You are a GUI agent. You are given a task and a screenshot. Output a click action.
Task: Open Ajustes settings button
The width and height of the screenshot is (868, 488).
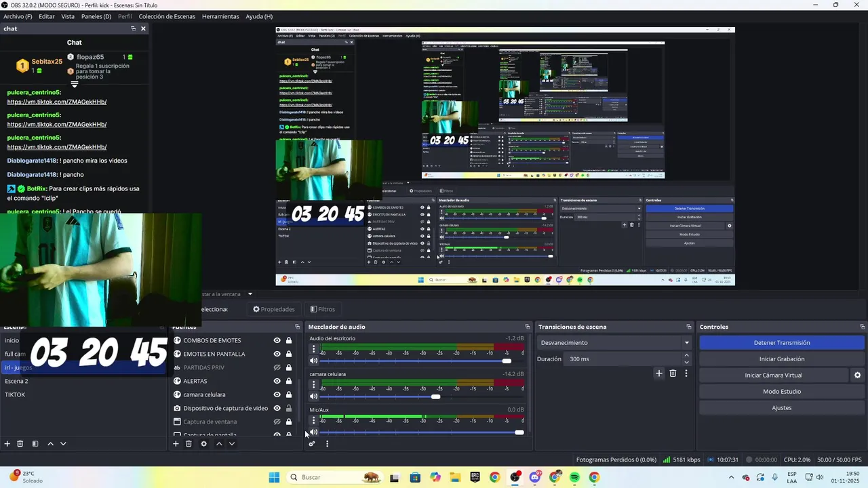pyautogui.click(x=782, y=408)
